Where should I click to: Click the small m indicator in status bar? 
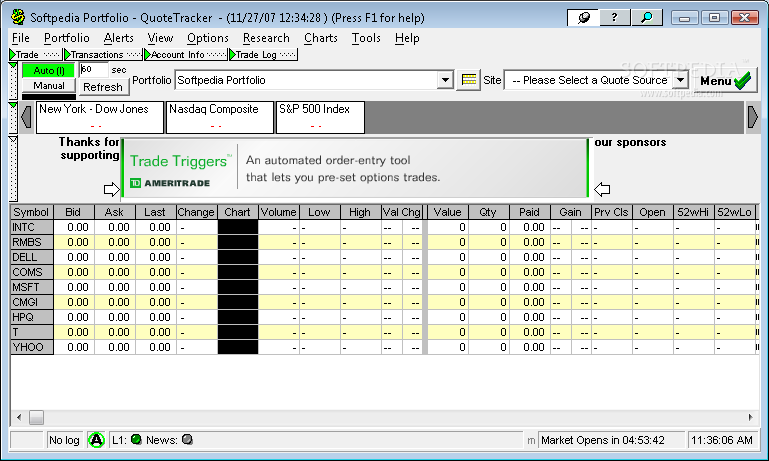[x=531, y=440]
